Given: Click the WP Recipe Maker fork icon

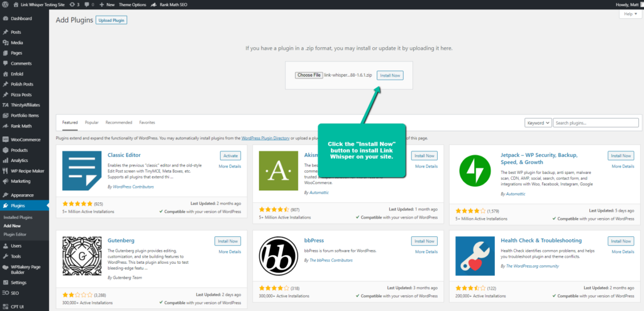Looking at the screenshot, I should (x=5, y=171).
